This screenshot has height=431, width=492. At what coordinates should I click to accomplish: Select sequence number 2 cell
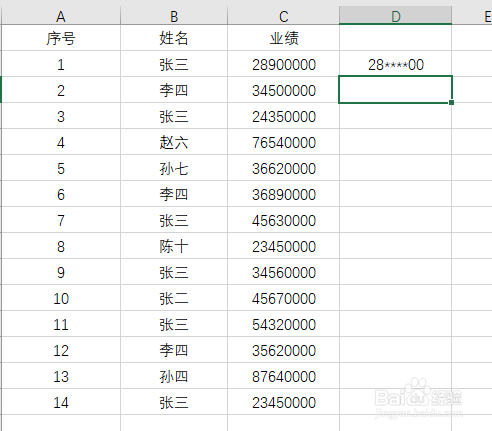click(61, 90)
